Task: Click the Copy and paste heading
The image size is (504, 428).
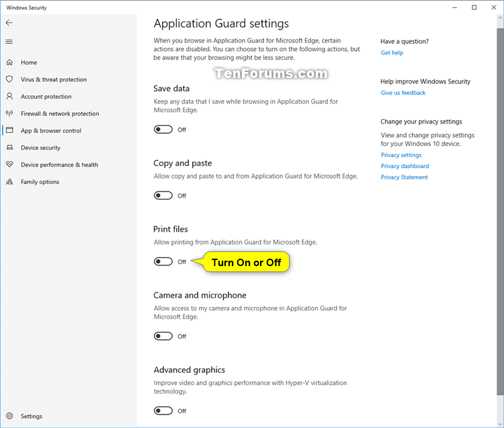Action: tap(183, 163)
